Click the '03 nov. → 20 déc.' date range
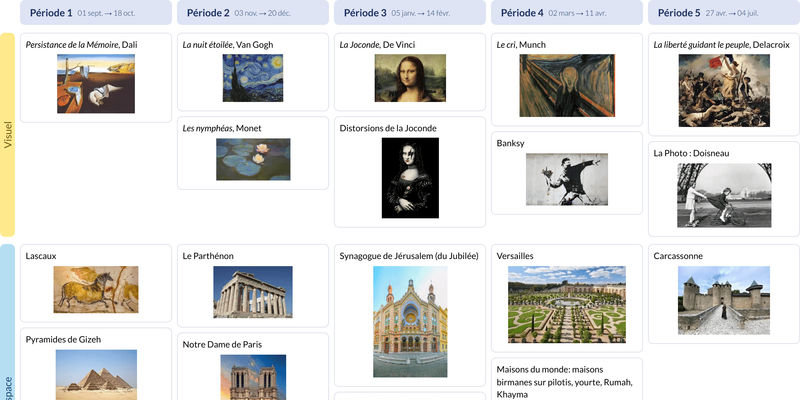 (x=262, y=13)
